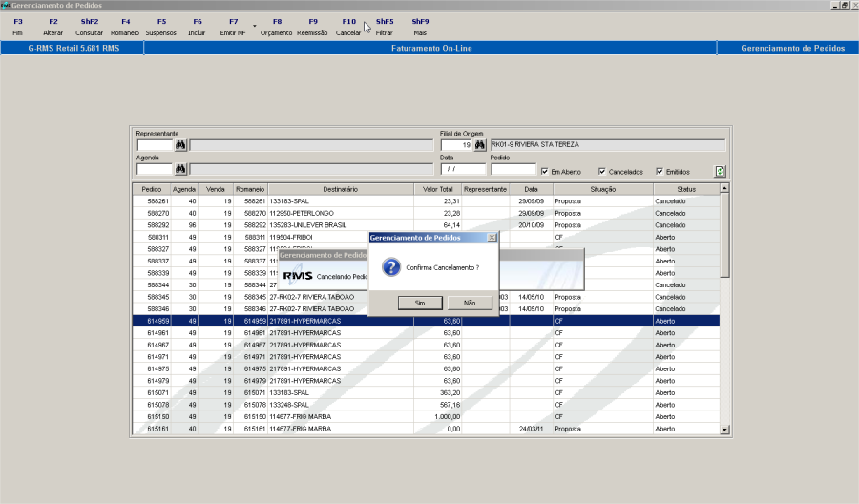Open the binoculars search for Agenda

pyautogui.click(x=180, y=169)
